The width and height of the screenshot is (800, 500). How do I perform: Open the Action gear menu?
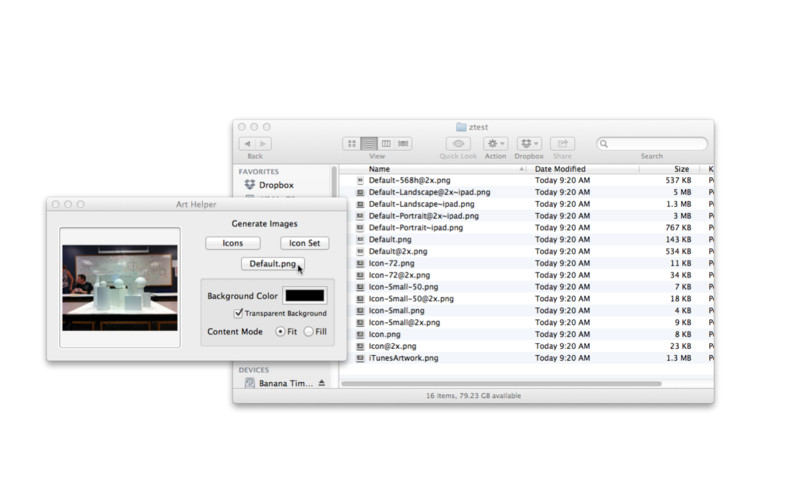click(495, 144)
